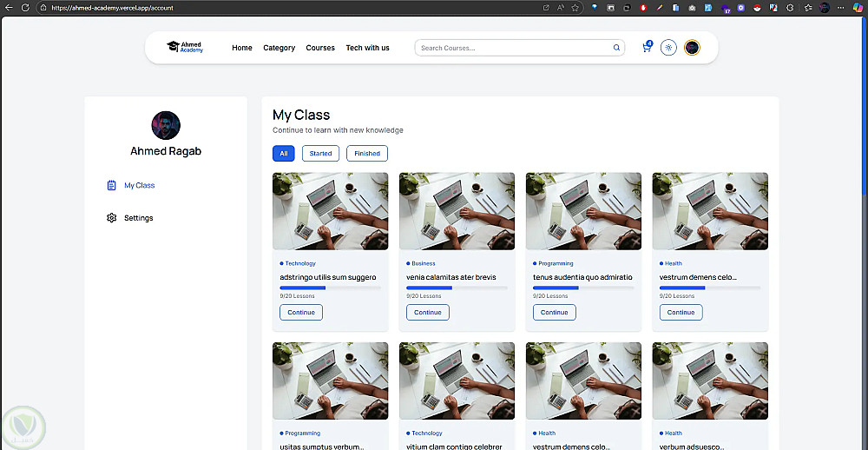Bookmark this page with the star icon
The image size is (868, 450).
(x=575, y=7)
